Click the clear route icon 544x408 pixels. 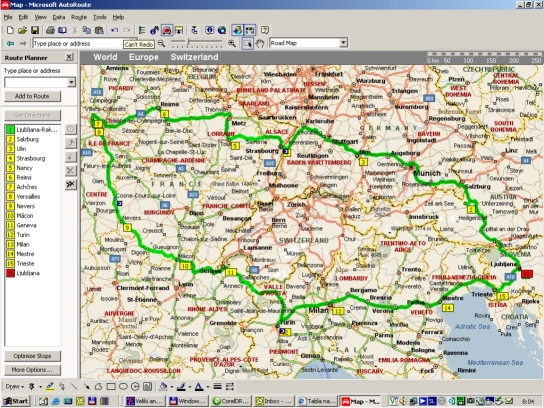pyautogui.click(x=70, y=184)
